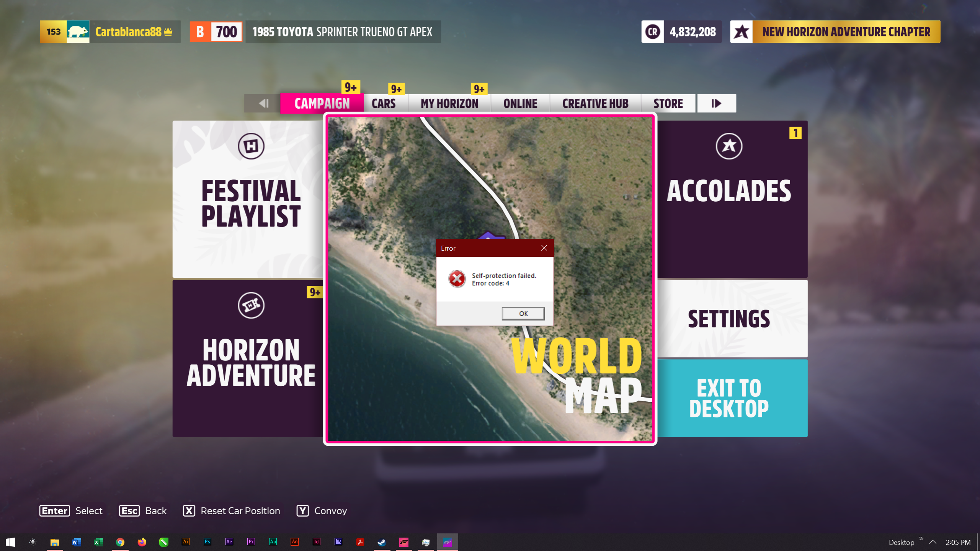Click the player avatar bear badge
The image size is (980, 551).
(x=78, y=32)
